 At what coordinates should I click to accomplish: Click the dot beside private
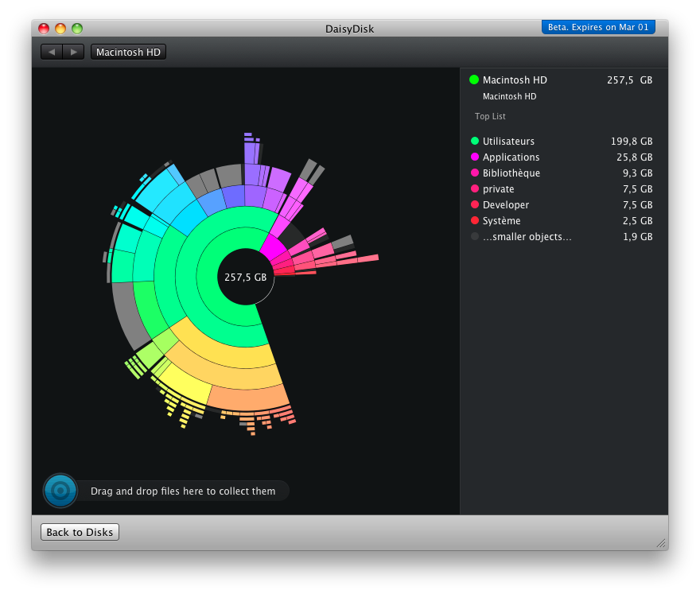click(475, 188)
